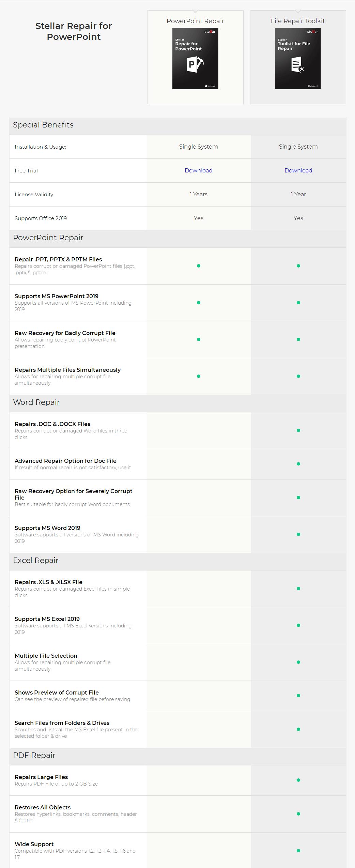Click green dot for Multiple File Selection
This screenshot has height=868, width=355.
[x=298, y=662]
